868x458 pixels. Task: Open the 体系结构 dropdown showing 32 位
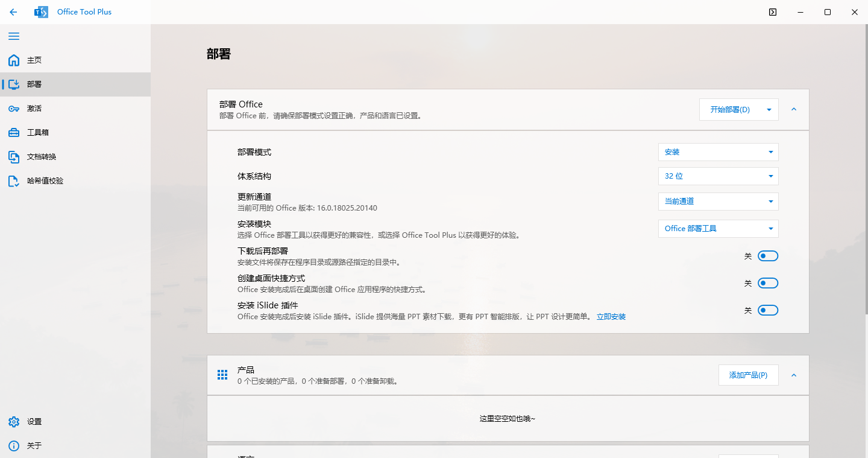pos(718,176)
